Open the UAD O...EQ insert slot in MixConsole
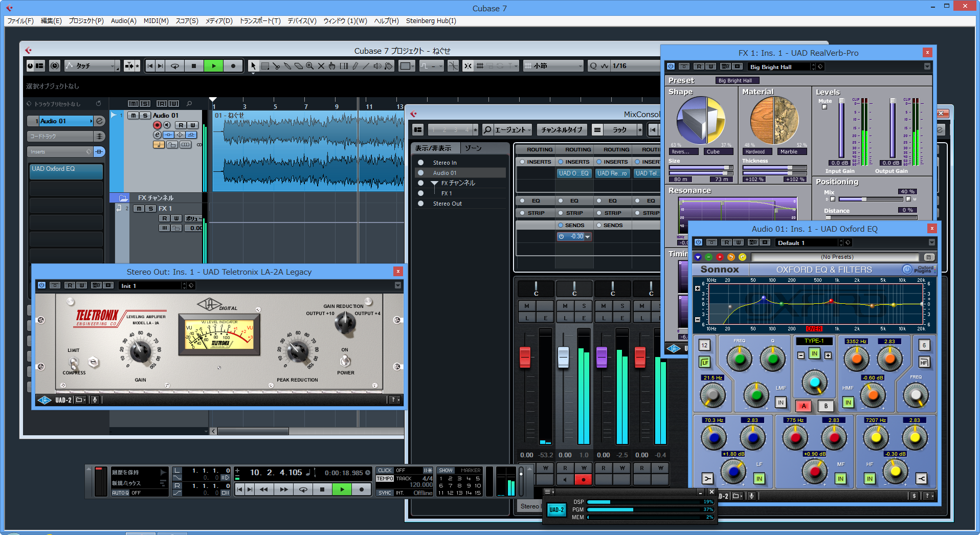The height and width of the screenshot is (535, 980). (573, 173)
